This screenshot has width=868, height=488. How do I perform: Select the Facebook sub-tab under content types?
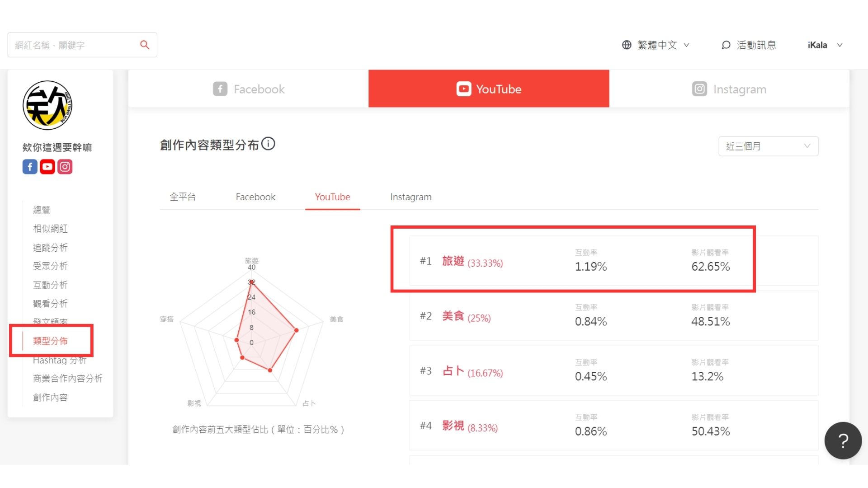[x=255, y=197]
